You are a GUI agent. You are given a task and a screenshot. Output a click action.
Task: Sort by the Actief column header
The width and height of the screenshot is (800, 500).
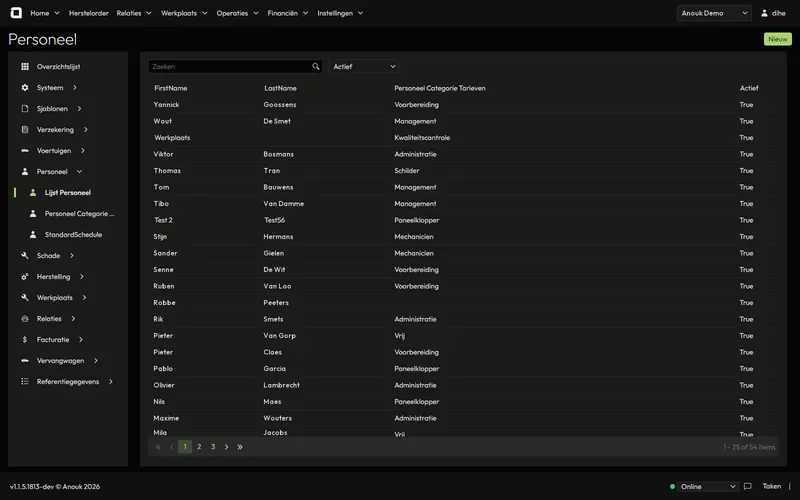(x=749, y=88)
